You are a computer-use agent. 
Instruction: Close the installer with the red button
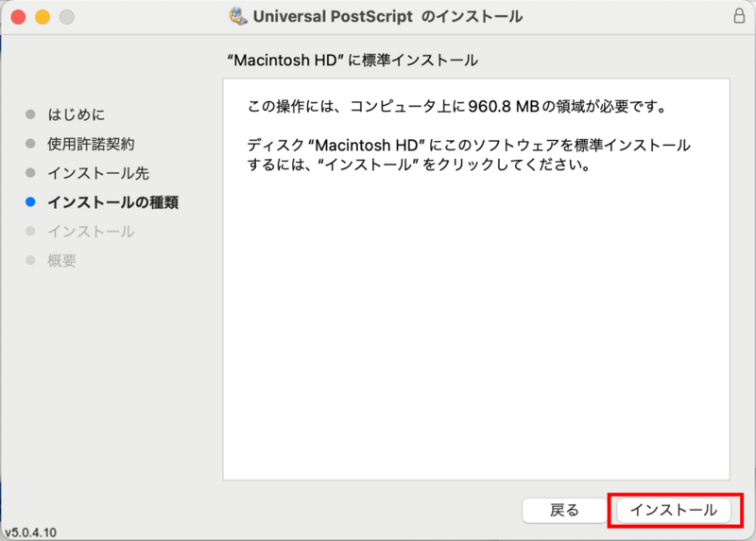pos(19,17)
